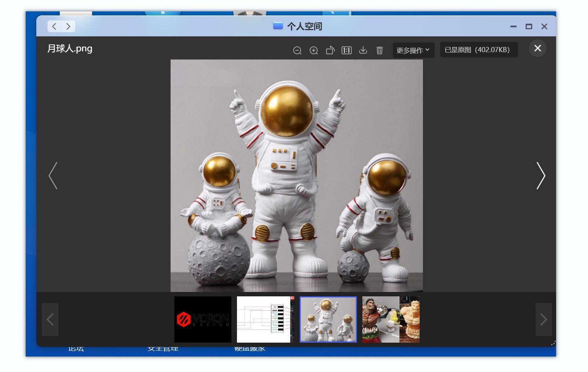The height and width of the screenshot is (372, 588).
Task: Maximize the 个人空间 window
Action: point(529,26)
